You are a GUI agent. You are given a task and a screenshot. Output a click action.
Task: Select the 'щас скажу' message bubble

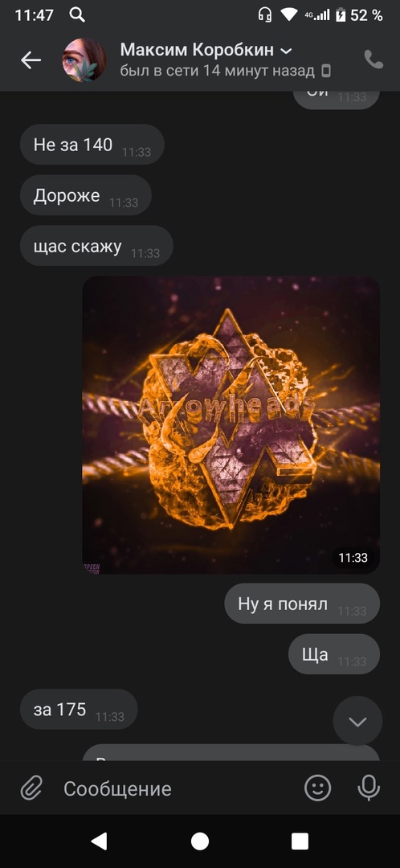[96, 246]
